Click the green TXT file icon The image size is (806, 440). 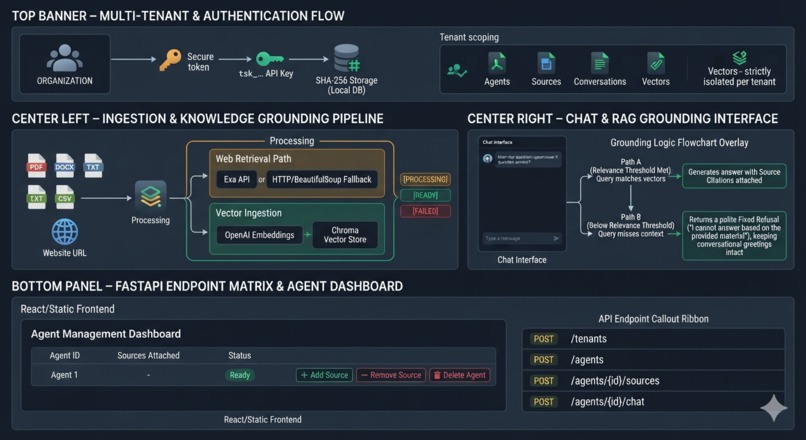click(36, 197)
